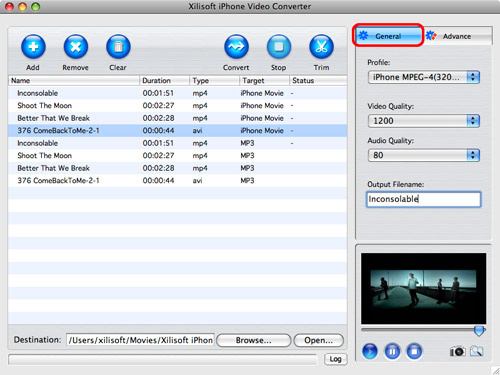
Task: Select Better That We Break MP3 row
Action: tap(178, 168)
